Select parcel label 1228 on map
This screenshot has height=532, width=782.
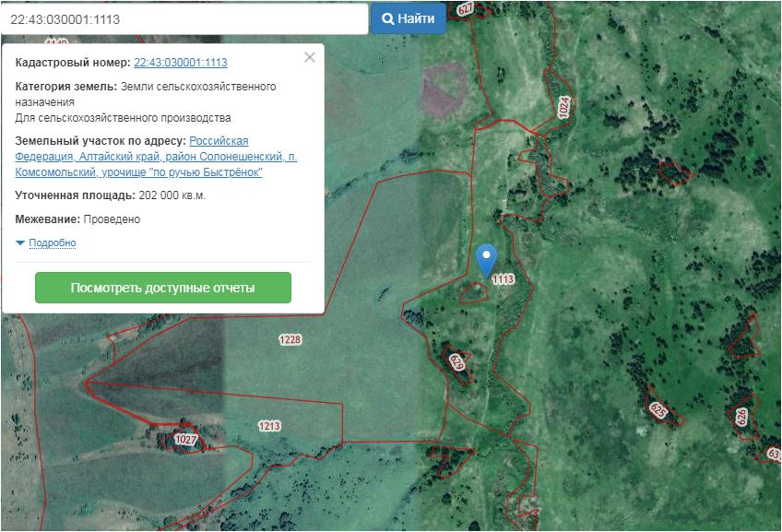coord(290,340)
